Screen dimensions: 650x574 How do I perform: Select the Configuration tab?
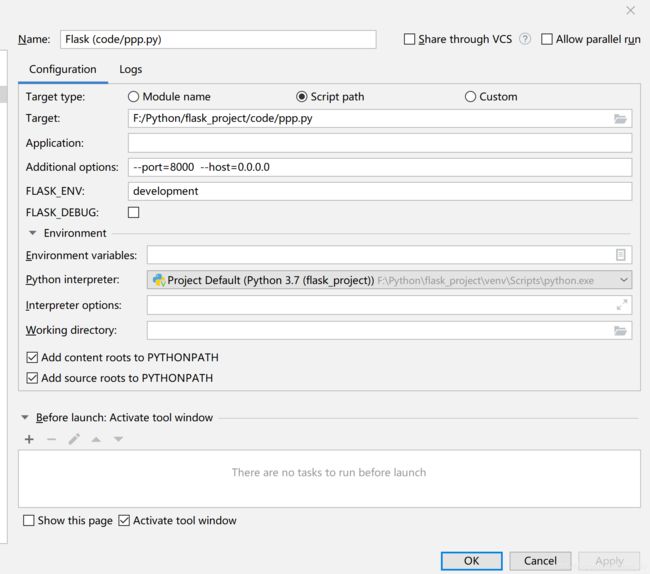[x=63, y=69]
